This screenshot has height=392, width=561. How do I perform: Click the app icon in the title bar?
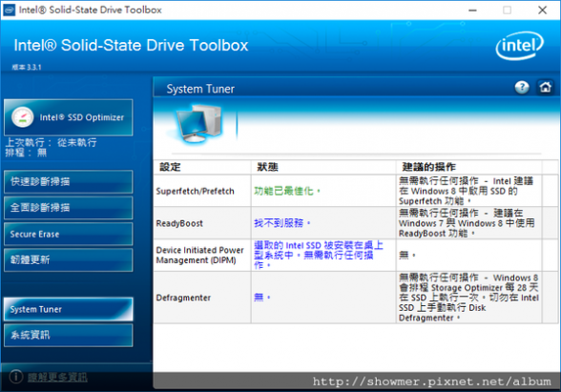(x=10, y=10)
